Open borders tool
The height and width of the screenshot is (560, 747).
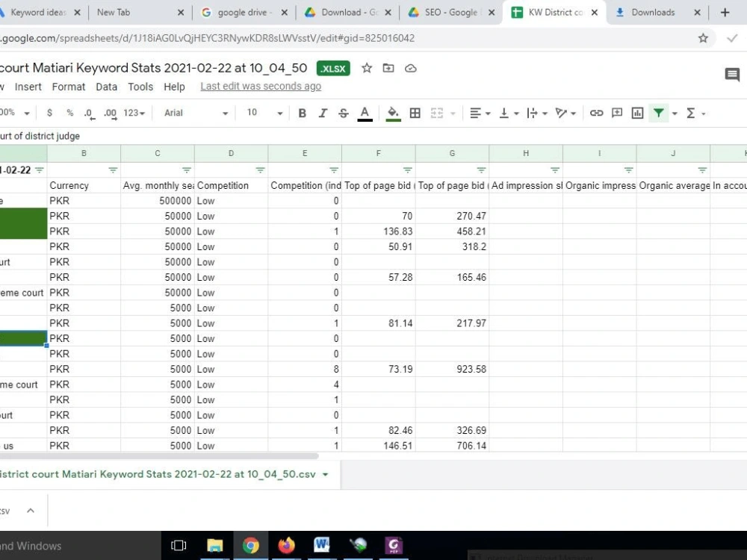[415, 113]
